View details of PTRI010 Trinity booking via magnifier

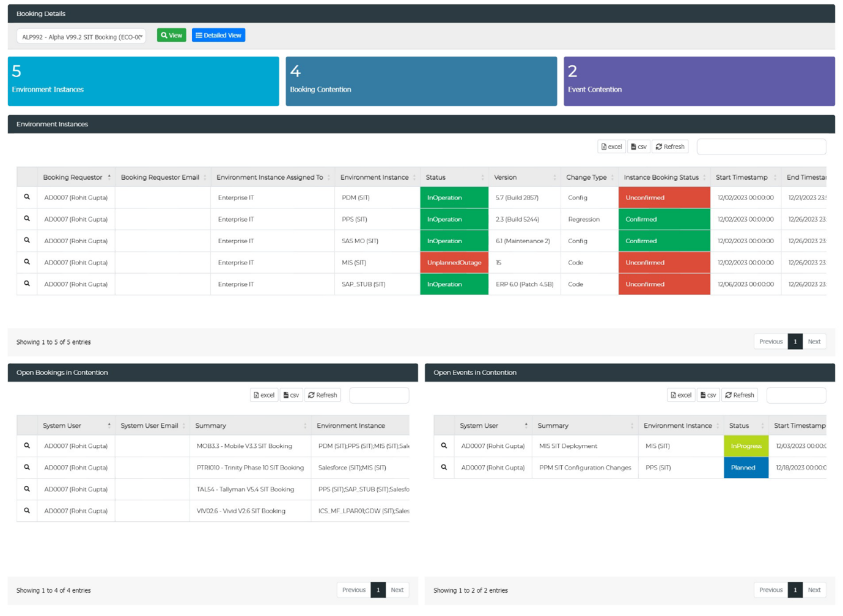pos(27,468)
